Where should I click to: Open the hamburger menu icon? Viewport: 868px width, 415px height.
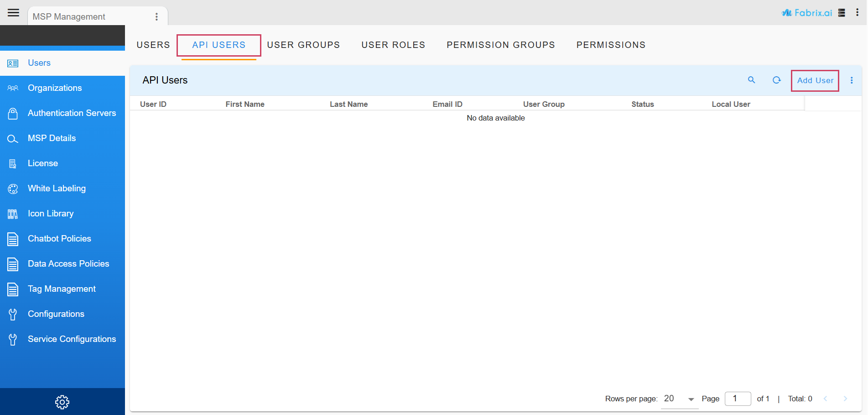[x=13, y=13]
